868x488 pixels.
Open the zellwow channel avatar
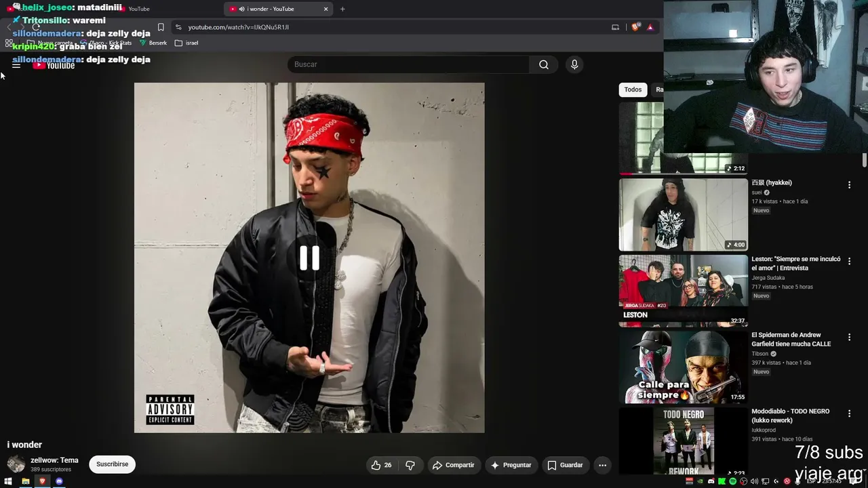[x=16, y=464]
